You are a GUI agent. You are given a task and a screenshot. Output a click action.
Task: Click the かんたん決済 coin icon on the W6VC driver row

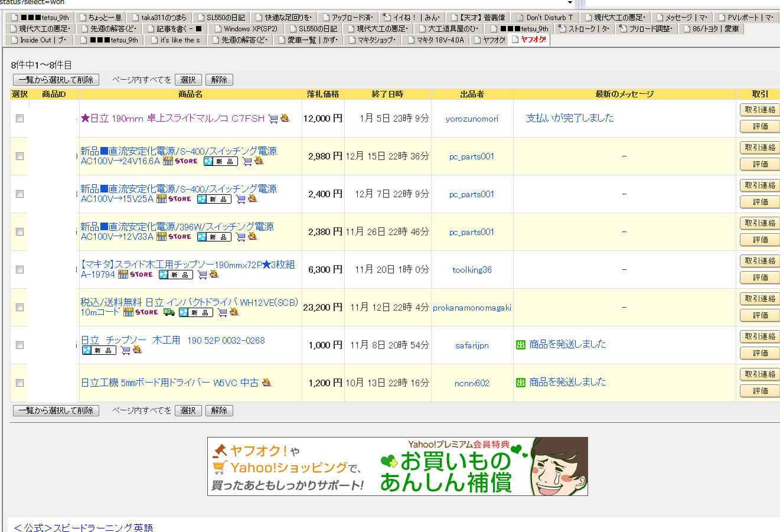267,382
